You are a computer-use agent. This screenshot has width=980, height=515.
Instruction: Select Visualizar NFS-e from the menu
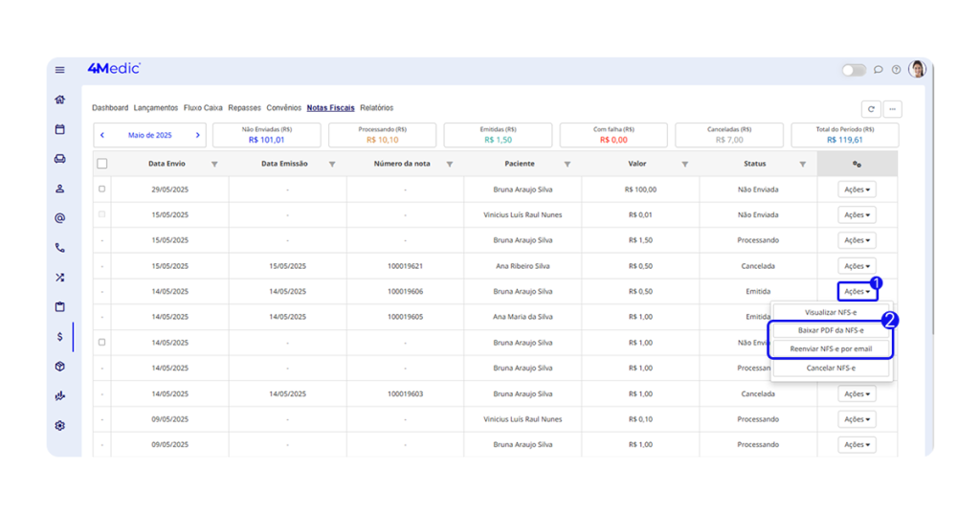click(x=831, y=312)
